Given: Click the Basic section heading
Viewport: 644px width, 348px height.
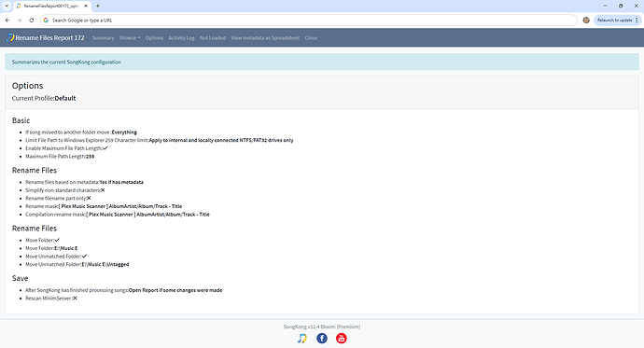Looking at the screenshot, I should pos(21,120).
